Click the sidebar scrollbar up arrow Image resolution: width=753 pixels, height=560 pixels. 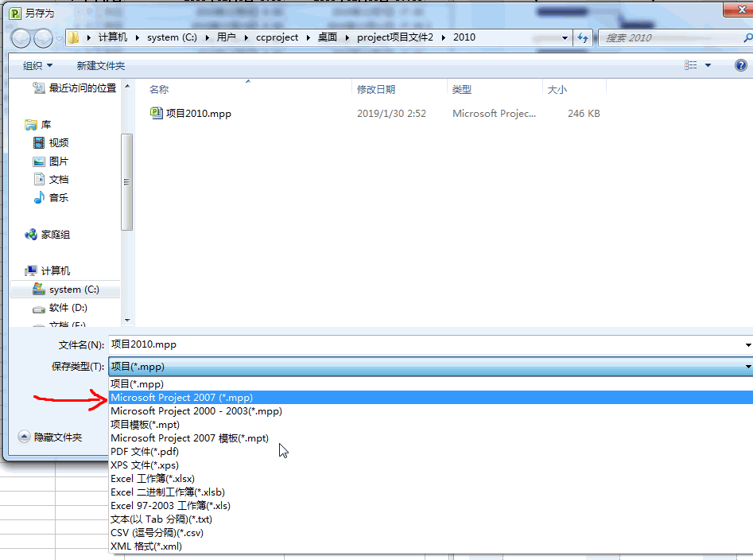127,87
